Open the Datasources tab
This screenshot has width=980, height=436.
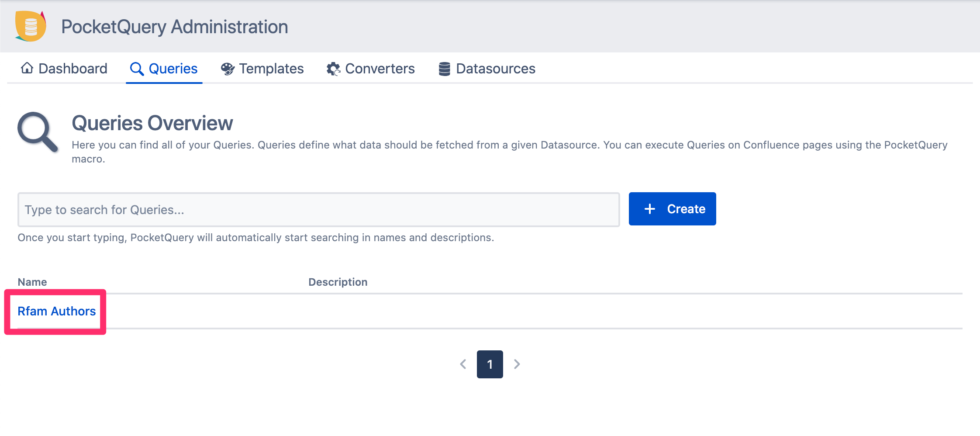[x=487, y=69]
